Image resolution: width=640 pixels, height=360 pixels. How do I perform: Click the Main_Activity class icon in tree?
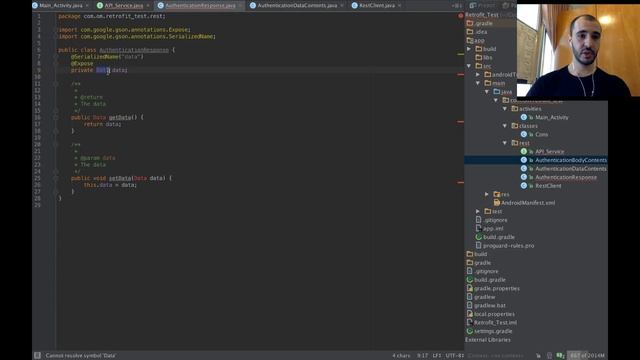coord(524,117)
